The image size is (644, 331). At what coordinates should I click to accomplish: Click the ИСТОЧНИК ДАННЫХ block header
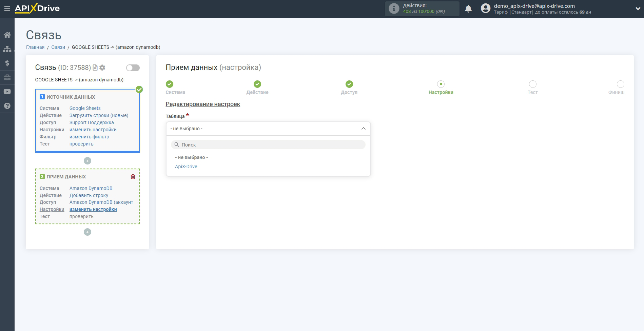tap(71, 97)
